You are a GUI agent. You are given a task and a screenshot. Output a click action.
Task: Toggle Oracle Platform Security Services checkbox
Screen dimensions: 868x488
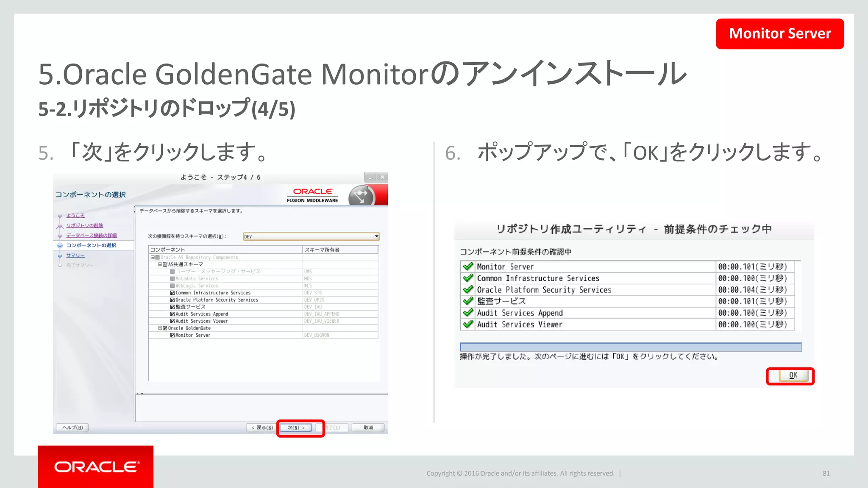172,300
